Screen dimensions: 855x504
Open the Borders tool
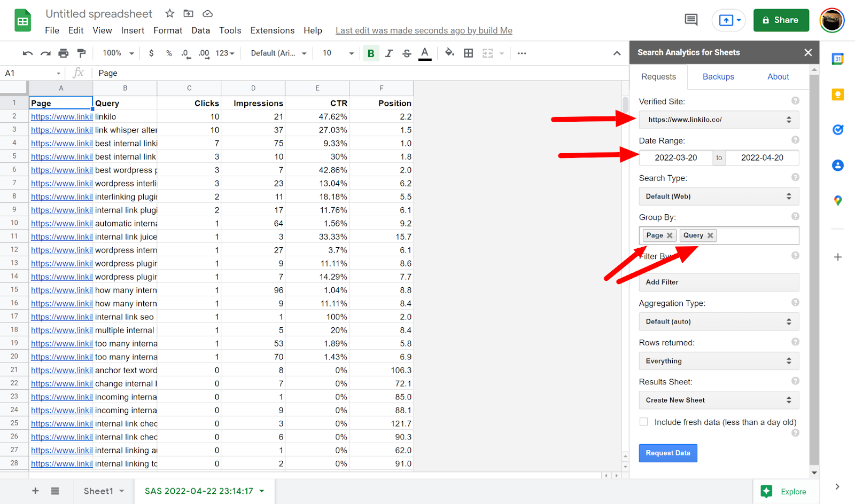coord(469,53)
